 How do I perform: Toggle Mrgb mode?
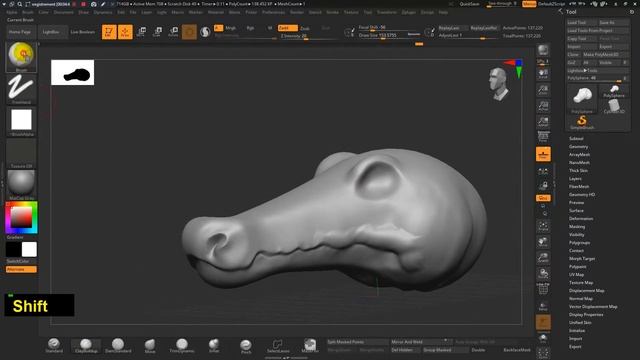231,28
